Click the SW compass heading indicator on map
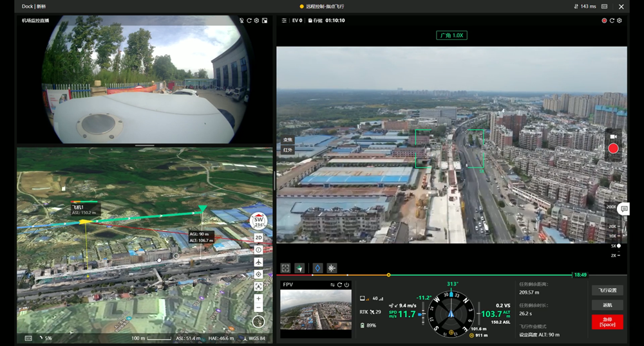 click(259, 221)
